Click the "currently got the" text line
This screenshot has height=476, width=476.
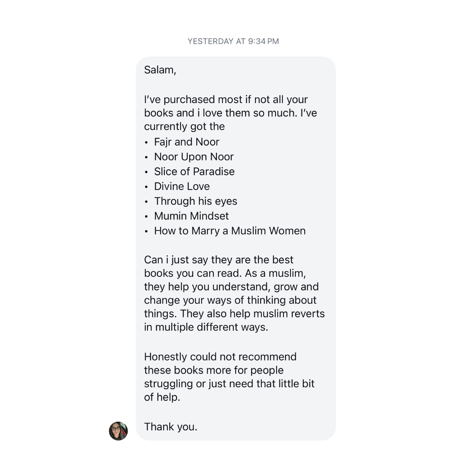(x=184, y=126)
